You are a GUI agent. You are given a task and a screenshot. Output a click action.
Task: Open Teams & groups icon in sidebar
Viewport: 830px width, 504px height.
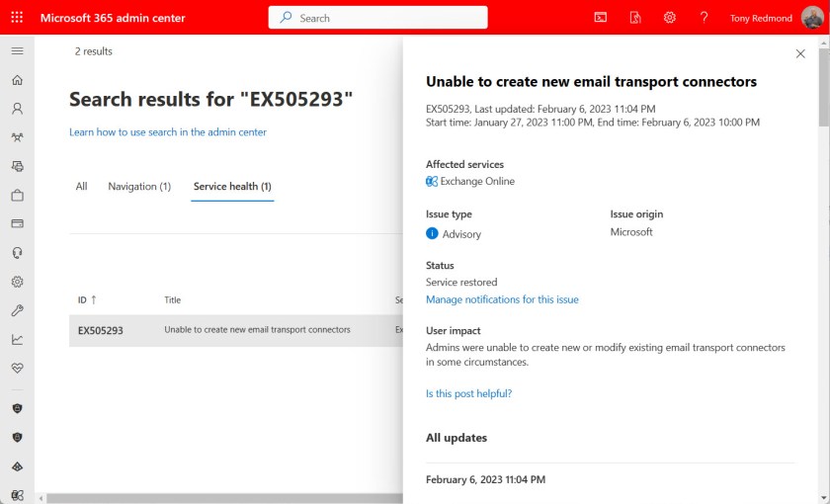[x=17, y=137]
